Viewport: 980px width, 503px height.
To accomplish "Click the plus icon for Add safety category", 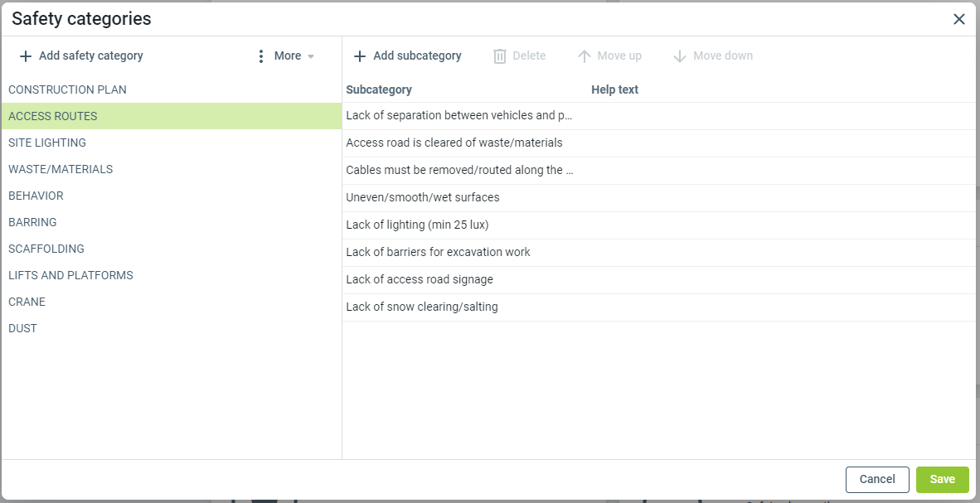I will [26, 56].
